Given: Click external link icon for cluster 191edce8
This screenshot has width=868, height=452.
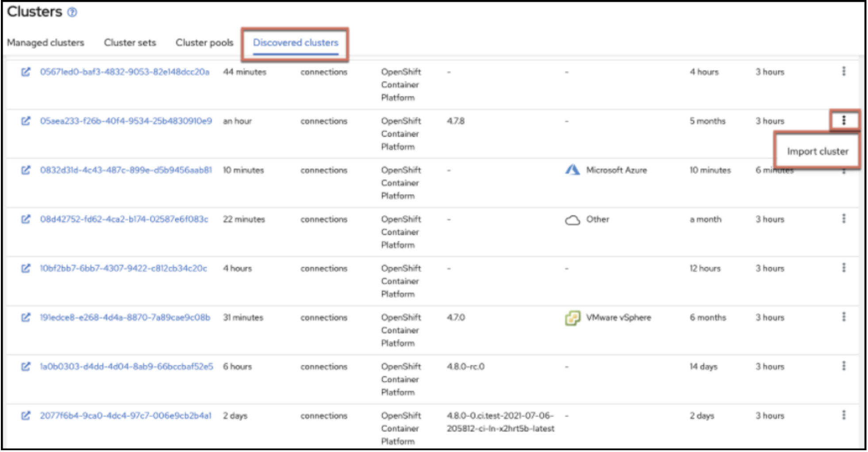Looking at the screenshot, I should point(26,317).
